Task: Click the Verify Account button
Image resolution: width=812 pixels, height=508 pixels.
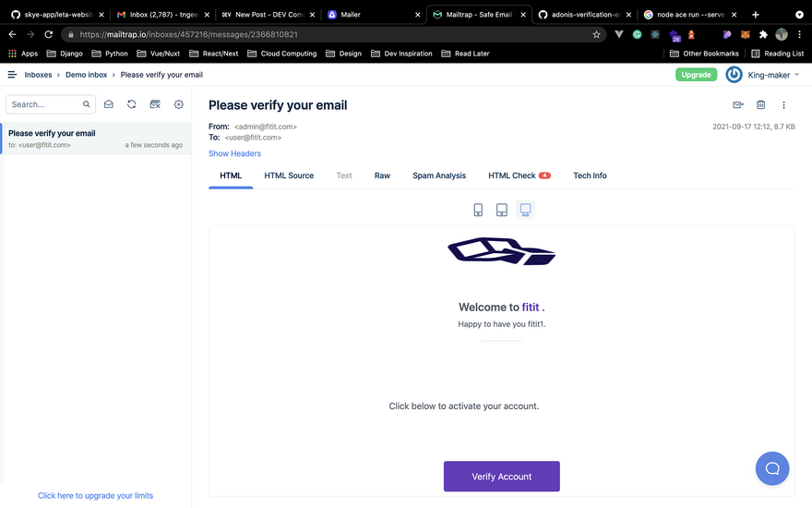Action: click(501, 477)
